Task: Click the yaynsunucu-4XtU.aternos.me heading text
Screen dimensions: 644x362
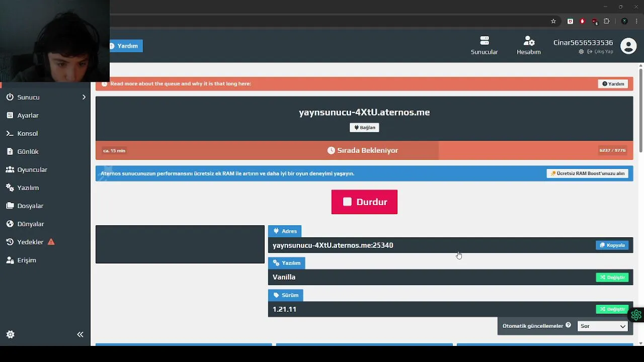Action: pyautogui.click(x=364, y=112)
